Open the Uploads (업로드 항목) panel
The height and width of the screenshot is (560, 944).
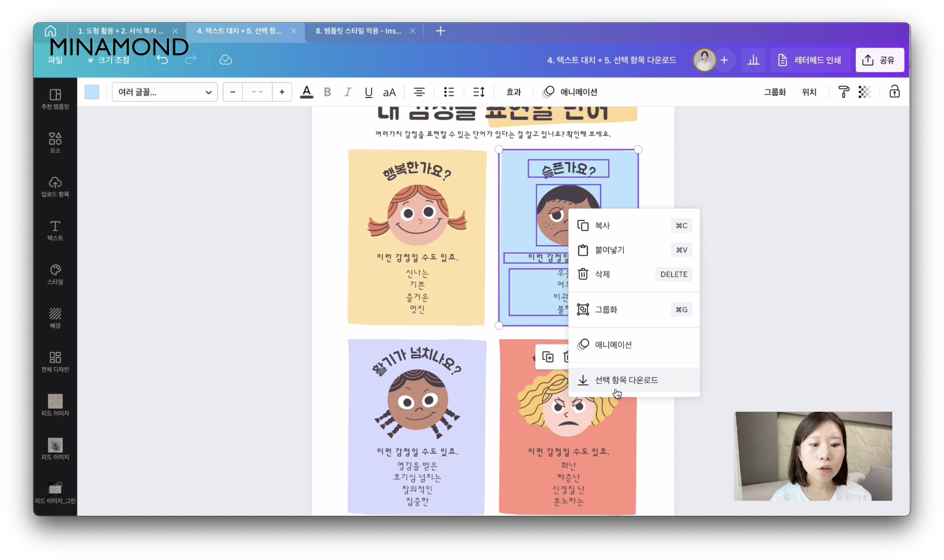click(55, 186)
